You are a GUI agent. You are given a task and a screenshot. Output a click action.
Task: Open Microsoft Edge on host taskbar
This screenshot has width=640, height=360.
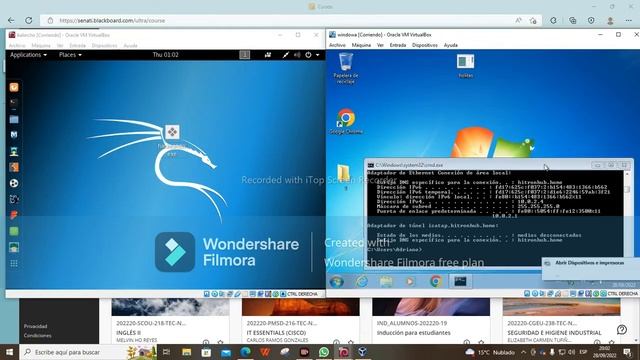point(246,352)
